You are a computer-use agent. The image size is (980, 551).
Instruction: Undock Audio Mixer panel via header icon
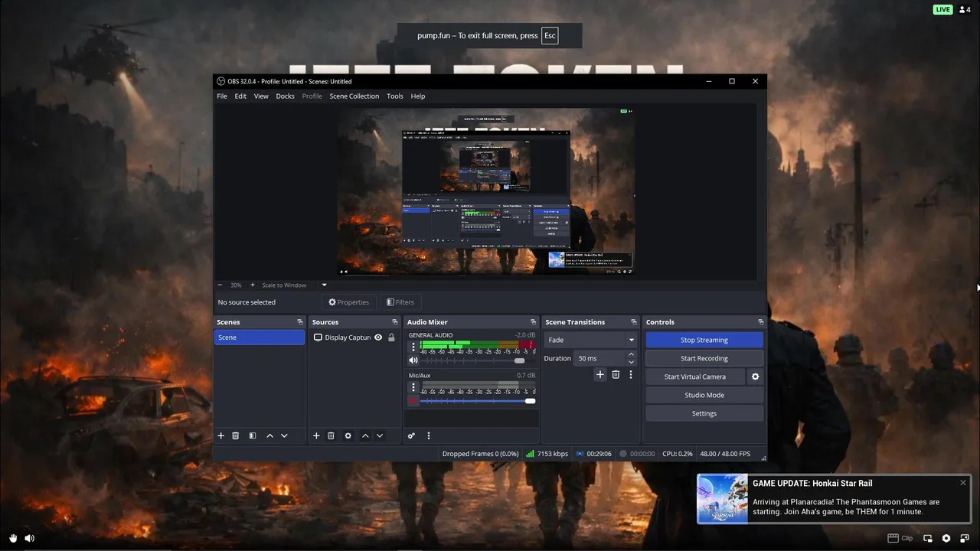(534, 322)
